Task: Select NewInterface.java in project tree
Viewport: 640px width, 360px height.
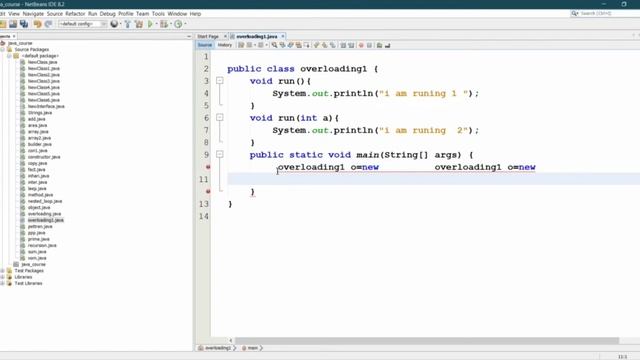Action: tap(46, 106)
